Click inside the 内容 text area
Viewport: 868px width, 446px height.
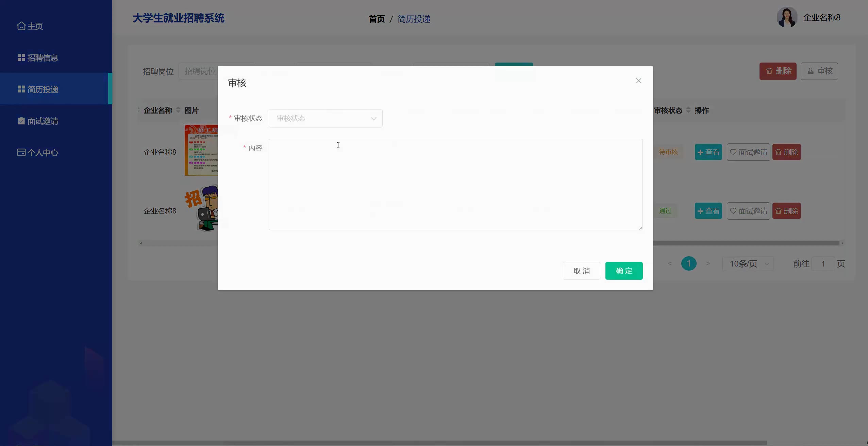[x=455, y=184]
